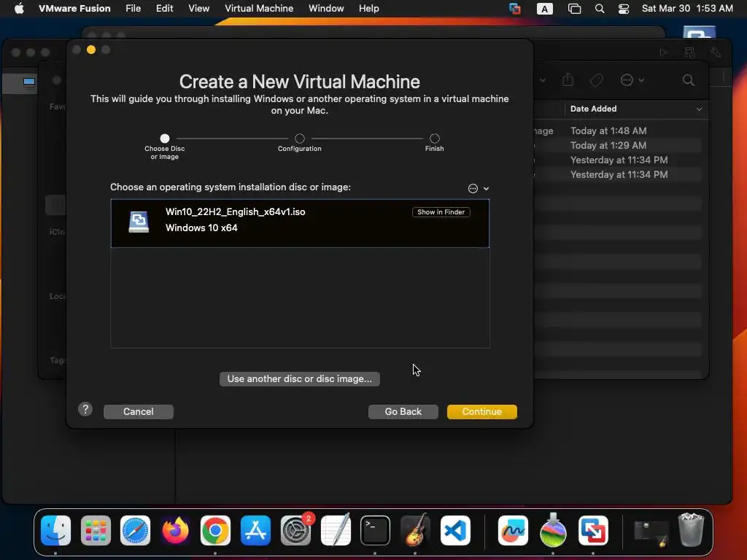Click the Continue button
This screenshot has height=560, width=747.
pyautogui.click(x=481, y=411)
